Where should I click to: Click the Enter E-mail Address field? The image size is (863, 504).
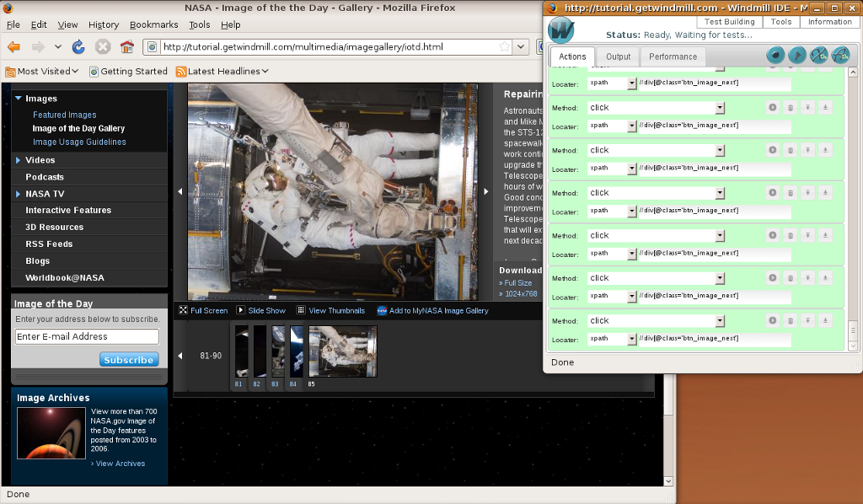click(87, 337)
